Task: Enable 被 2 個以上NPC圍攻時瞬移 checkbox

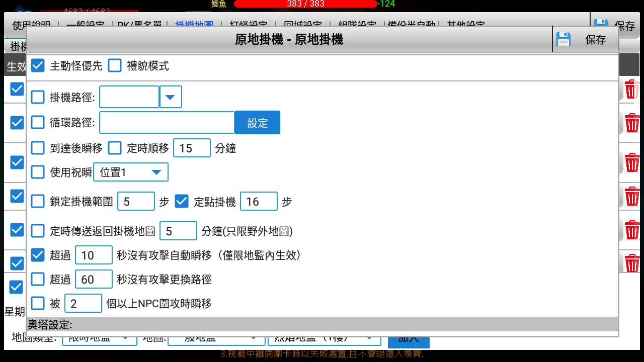Action: pyautogui.click(x=38, y=303)
